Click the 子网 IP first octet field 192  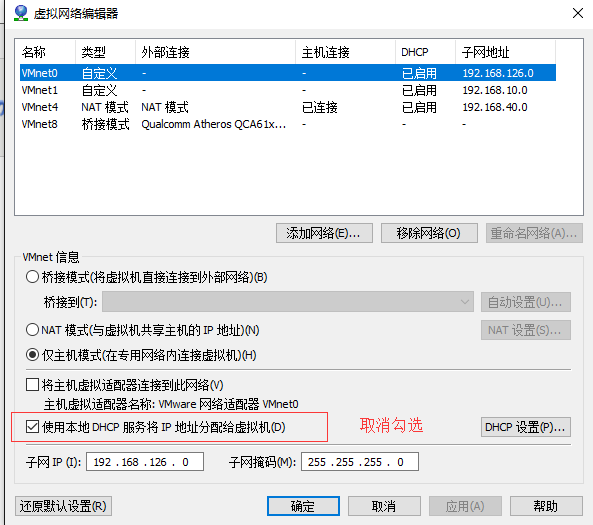[x=102, y=462]
